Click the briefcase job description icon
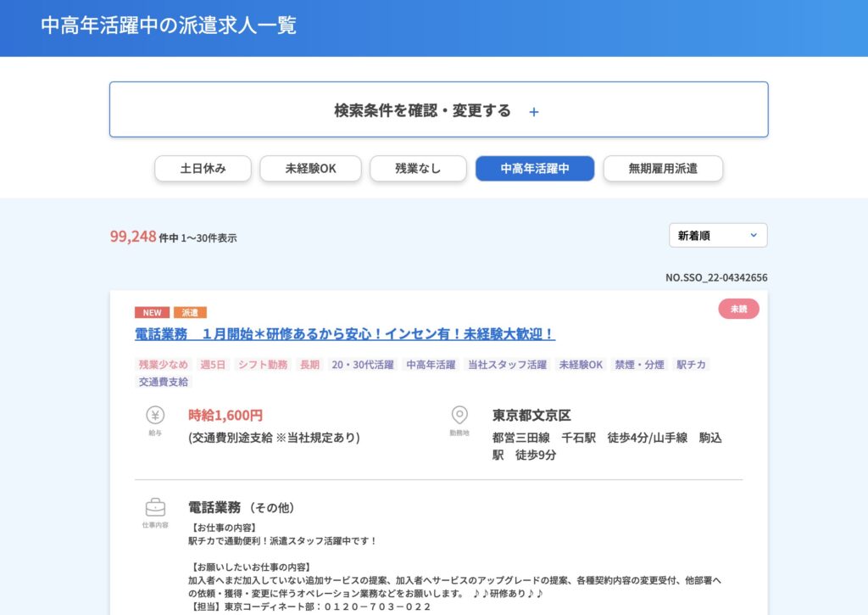 coord(155,507)
